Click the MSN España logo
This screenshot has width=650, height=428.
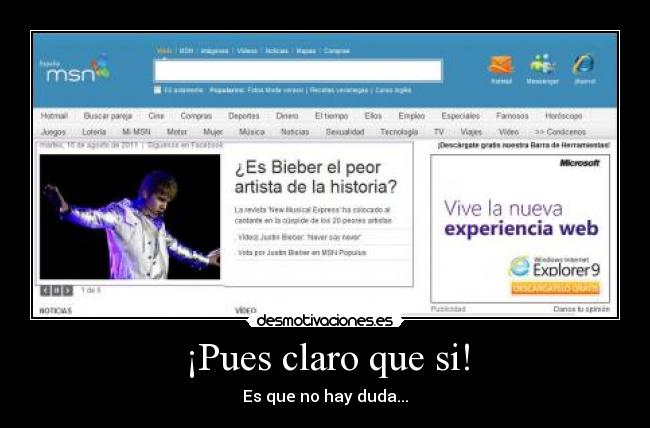point(75,69)
